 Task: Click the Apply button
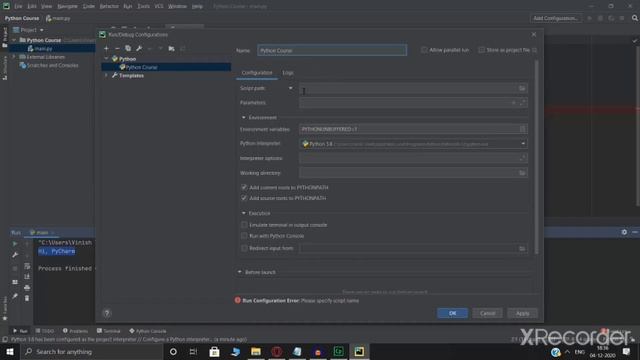pyautogui.click(x=522, y=313)
